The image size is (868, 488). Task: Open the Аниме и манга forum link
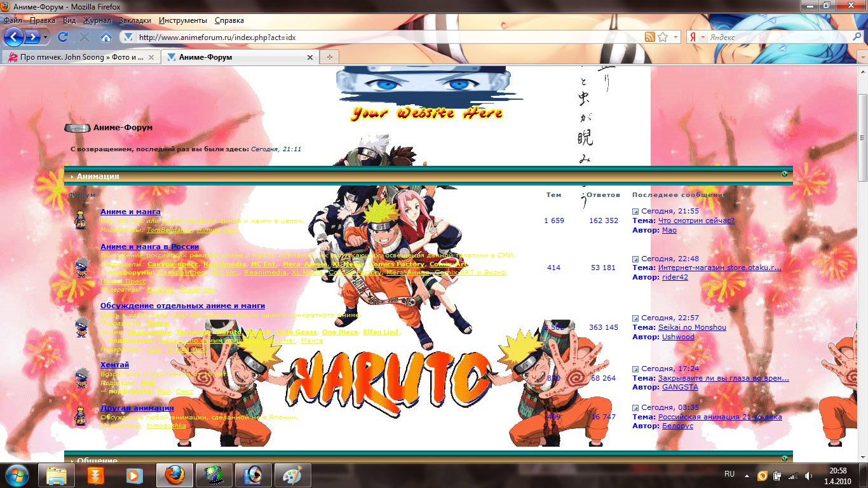tap(130, 212)
